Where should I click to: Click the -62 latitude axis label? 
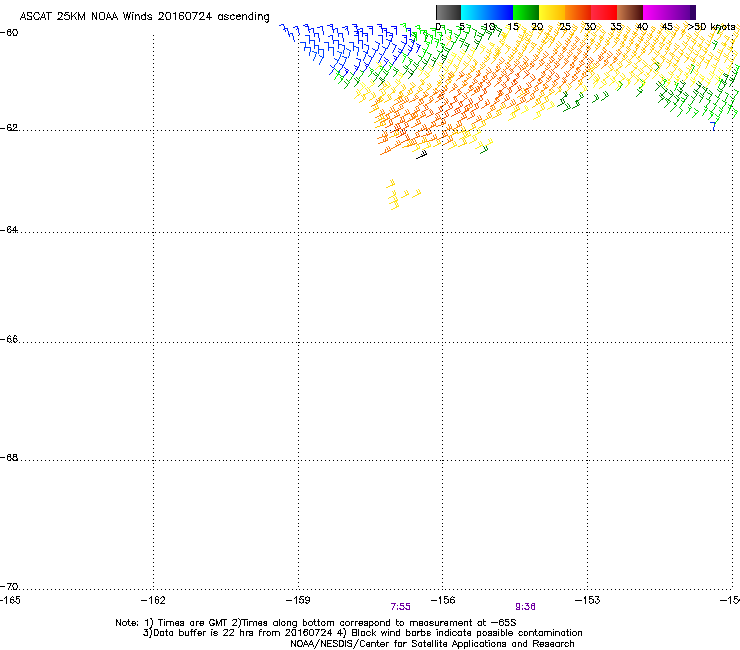[x=9, y=128]
